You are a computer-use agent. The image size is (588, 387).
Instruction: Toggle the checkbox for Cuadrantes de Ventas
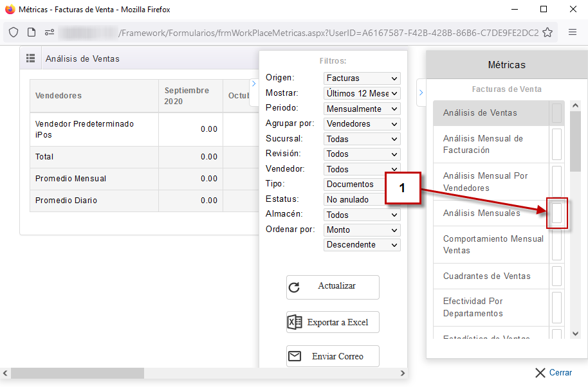(x=557, y=276)
